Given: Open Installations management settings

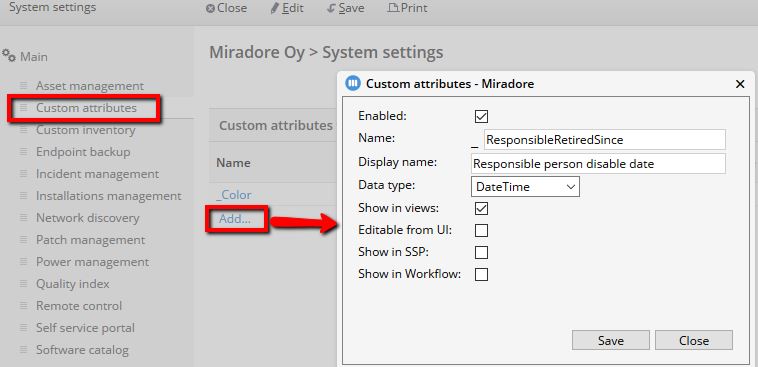Looking at the screenshot, I should pos(109,196).
